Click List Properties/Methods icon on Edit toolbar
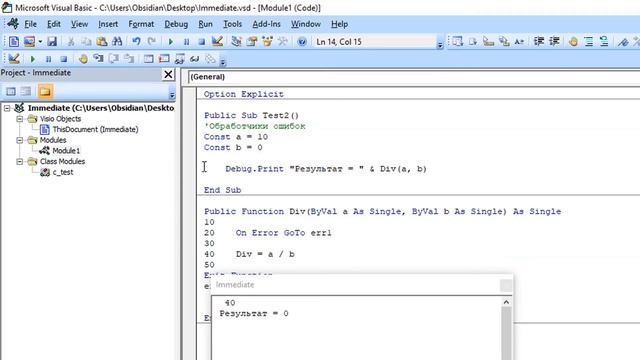This screenshot has width=640, height=360. [458, 42]
